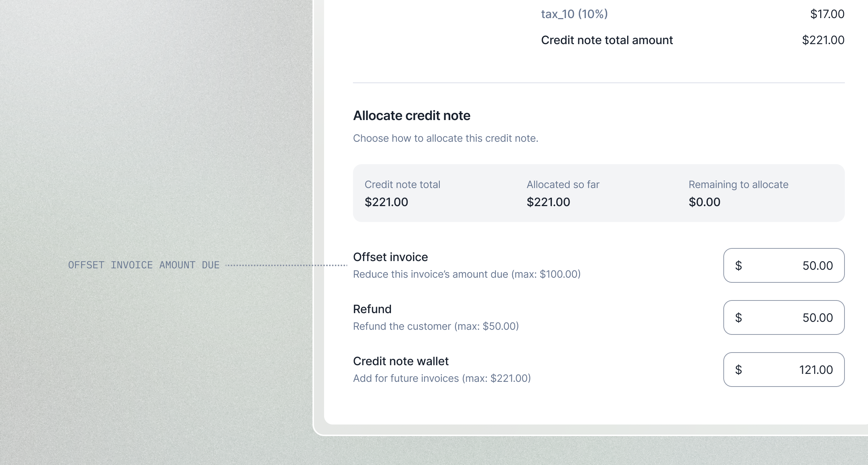Click the 'Reduce this invoice's amount due' description
868x465 pixels.
tap(467, 274)
